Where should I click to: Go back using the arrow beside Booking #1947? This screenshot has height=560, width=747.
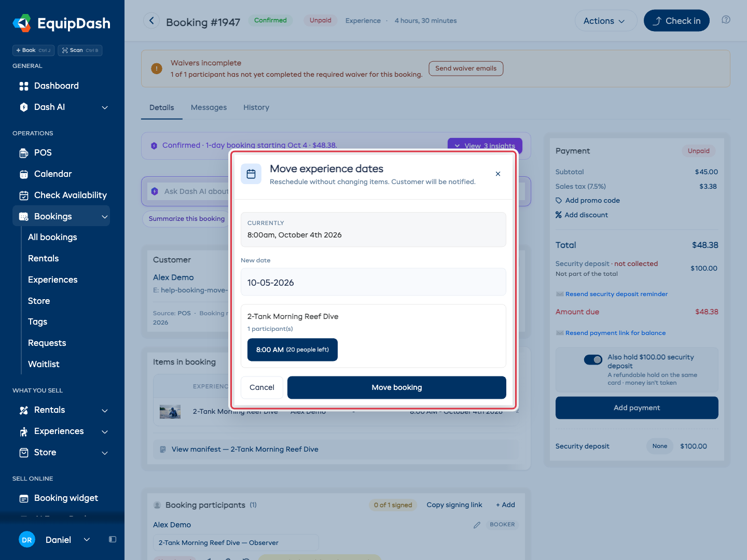[x=151, y=21]
